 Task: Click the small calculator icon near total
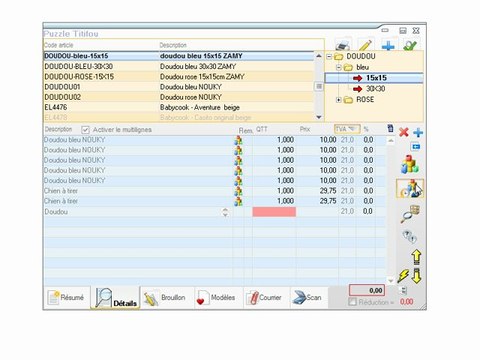(x=404, y=291)
